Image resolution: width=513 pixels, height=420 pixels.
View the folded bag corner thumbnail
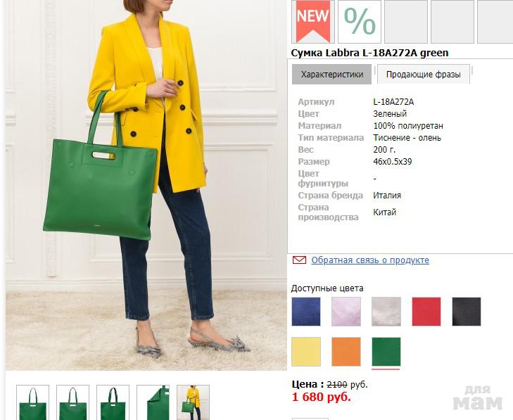[x=153, y=402]
